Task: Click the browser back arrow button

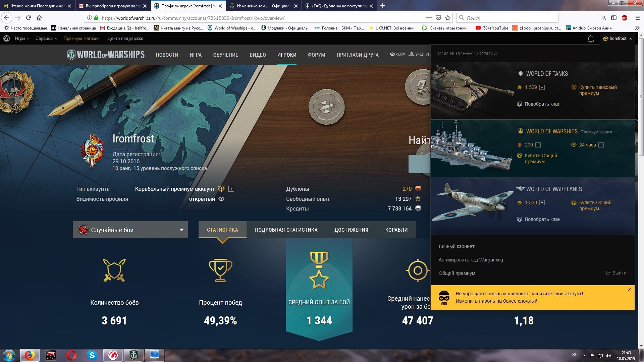Action: (x=7, y=18)
